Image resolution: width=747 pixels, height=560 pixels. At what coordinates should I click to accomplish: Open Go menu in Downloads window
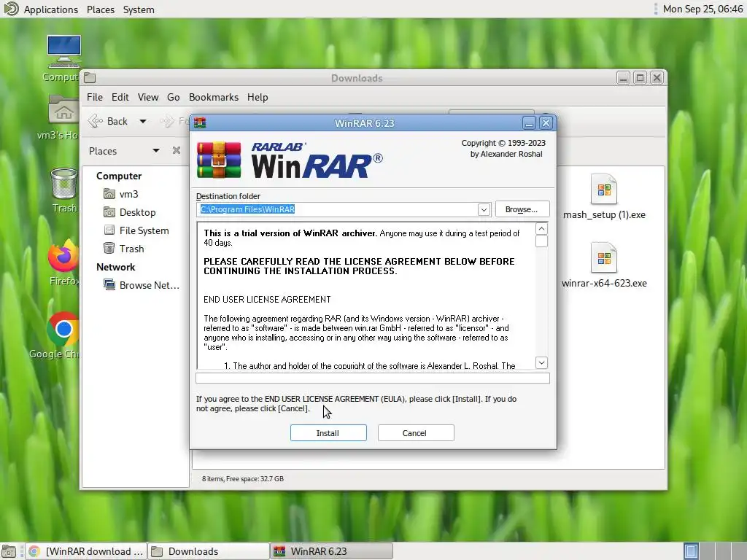click(x=173, y=97)
